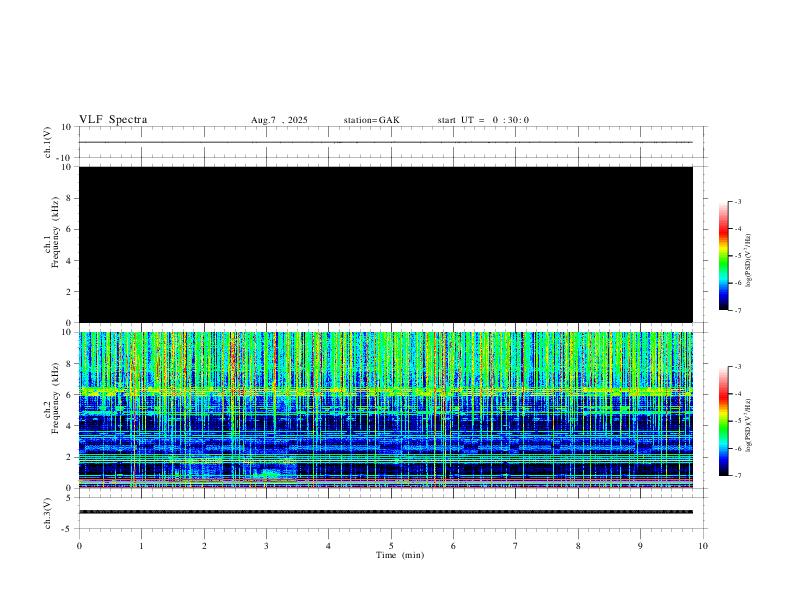Click time axis tick label "3"
Image resolution: width=792 pixels, height=612 pixels.
[266, 546]
